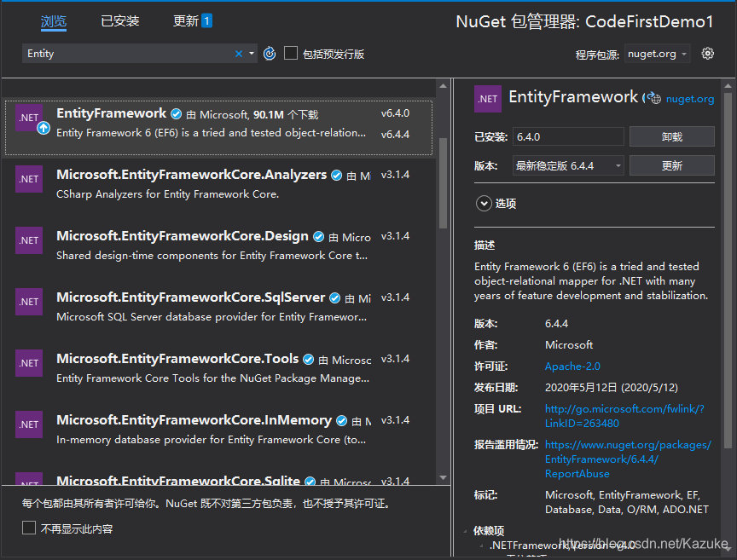Viewport: 737px width, 560px height.
Task: Click .NET icon of EntityFrameworkCore.Analyzers
Action: point(29,179)
